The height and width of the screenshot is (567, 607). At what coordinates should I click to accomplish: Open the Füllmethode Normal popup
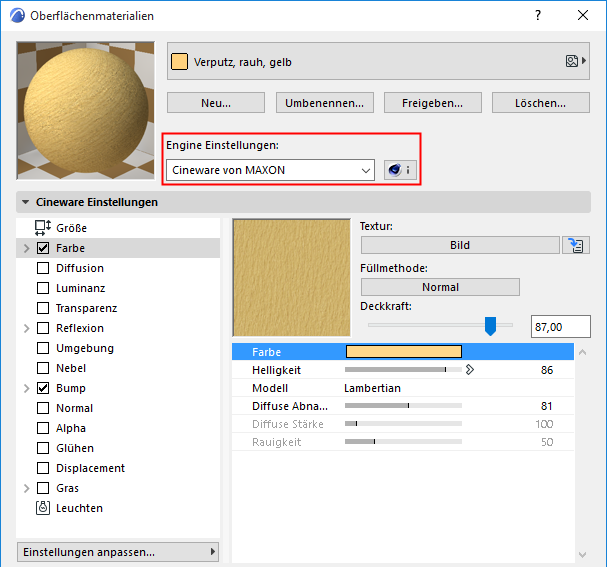point(440,287)
